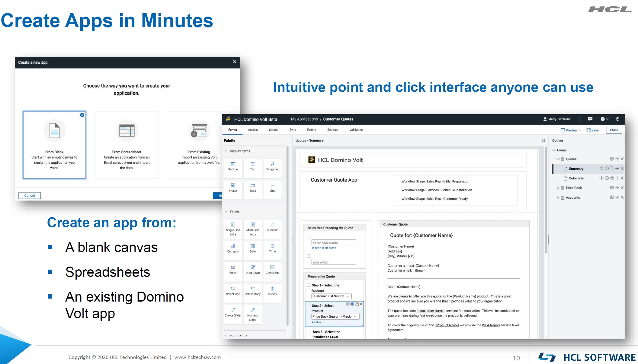Switch to the Settings tab

point(333,130)
